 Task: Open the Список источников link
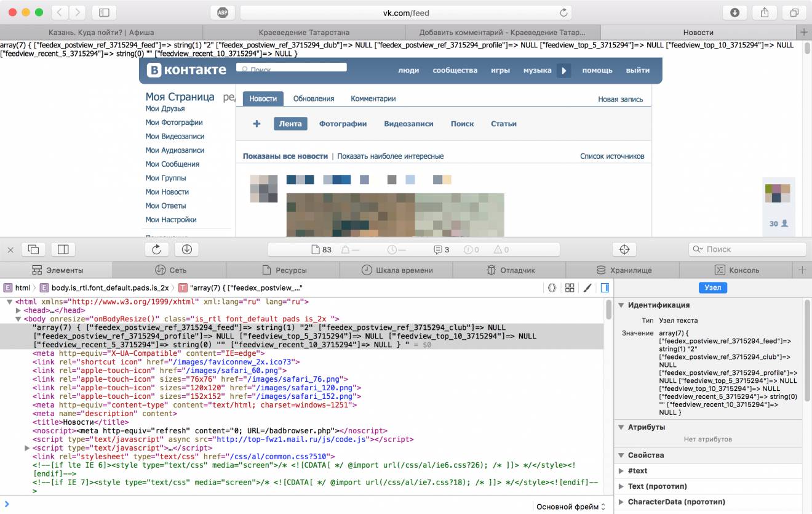(x=612, y=156)
